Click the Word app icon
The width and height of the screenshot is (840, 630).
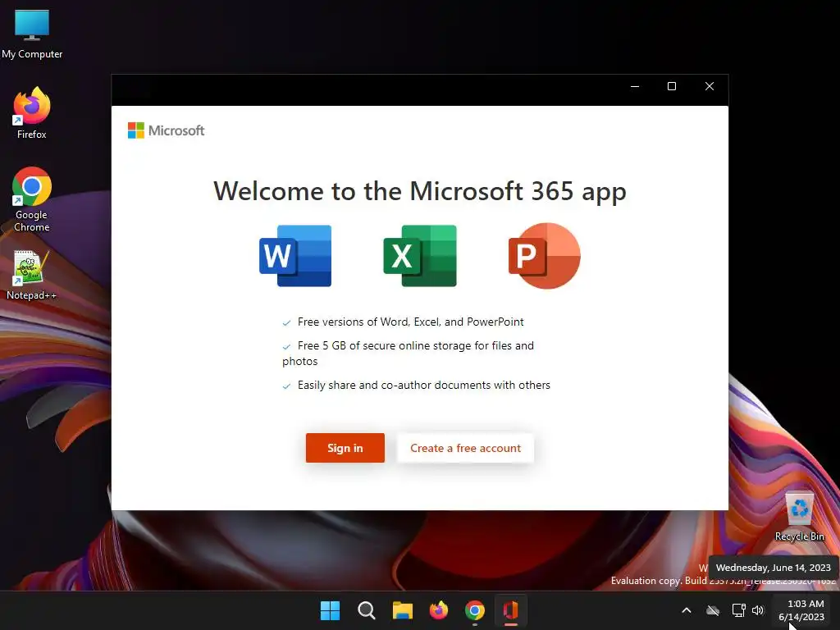tap(295, 256)
